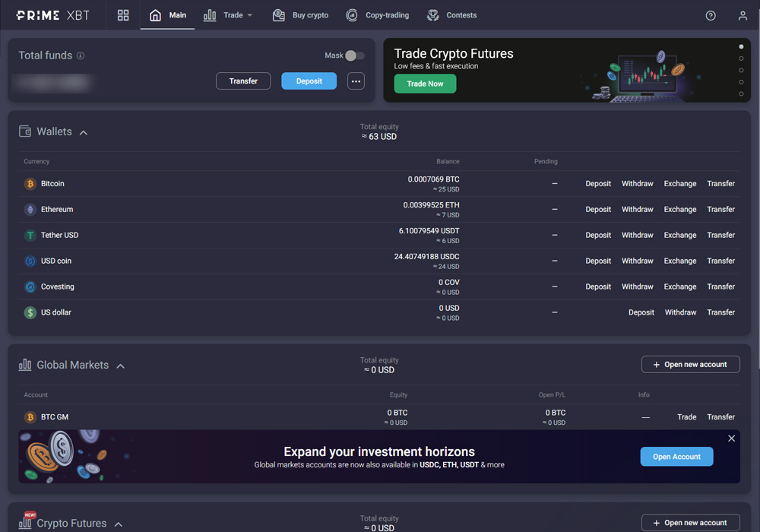Click Open new account in Global Markets
The height and width of the screenshot is (532, 760).
point(691,364)
